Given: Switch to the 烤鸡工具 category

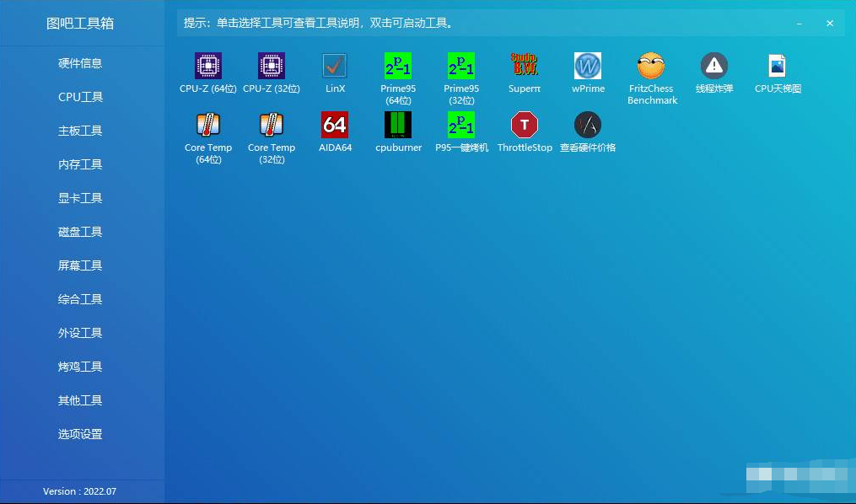Looking at the screenshot, I should [x=80, y=367].
